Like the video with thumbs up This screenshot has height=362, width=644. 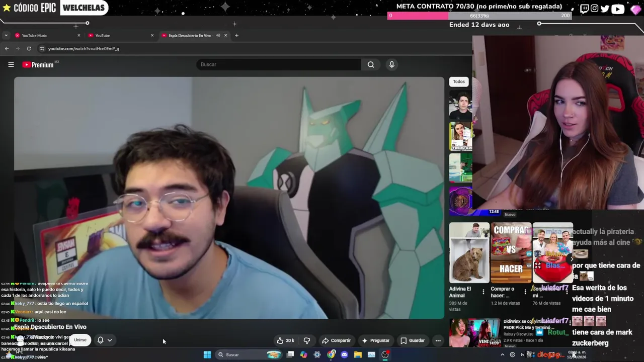click(285, 340)
